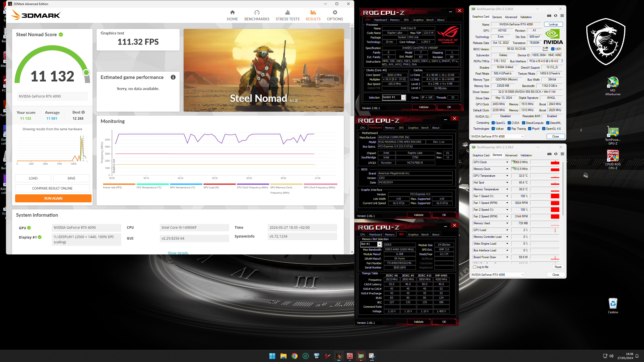Click refresh icon in GPU-Z Sensors window
This screenshot has width=644, height=362.
coord(556,154)
